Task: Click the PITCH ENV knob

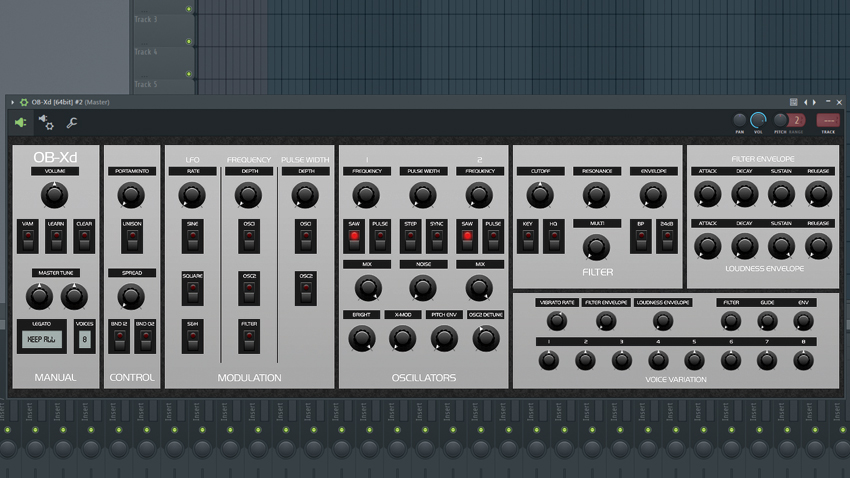Action: pyautogui.click(x=444, y=339)
